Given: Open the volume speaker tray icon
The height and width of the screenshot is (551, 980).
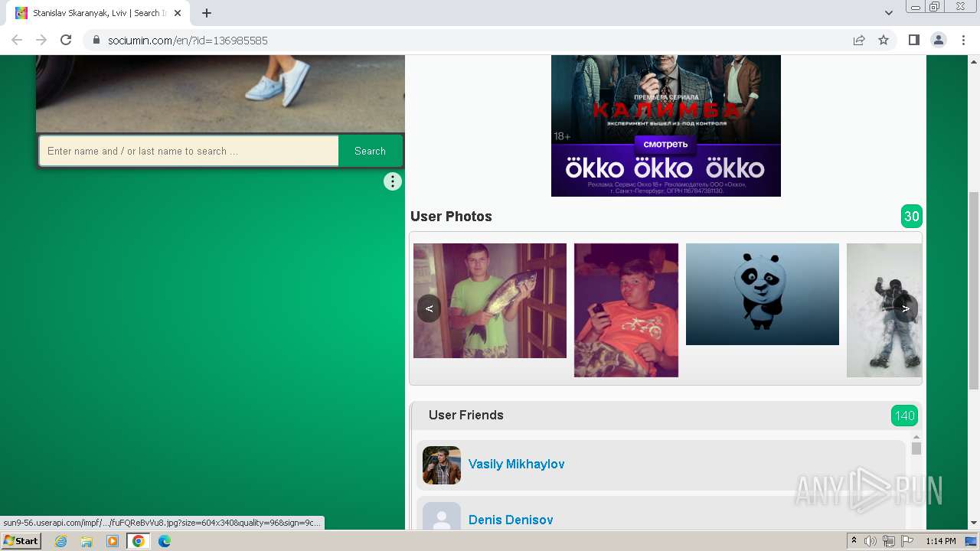Looking at the screenshot, I should click(x=871, y=541).
